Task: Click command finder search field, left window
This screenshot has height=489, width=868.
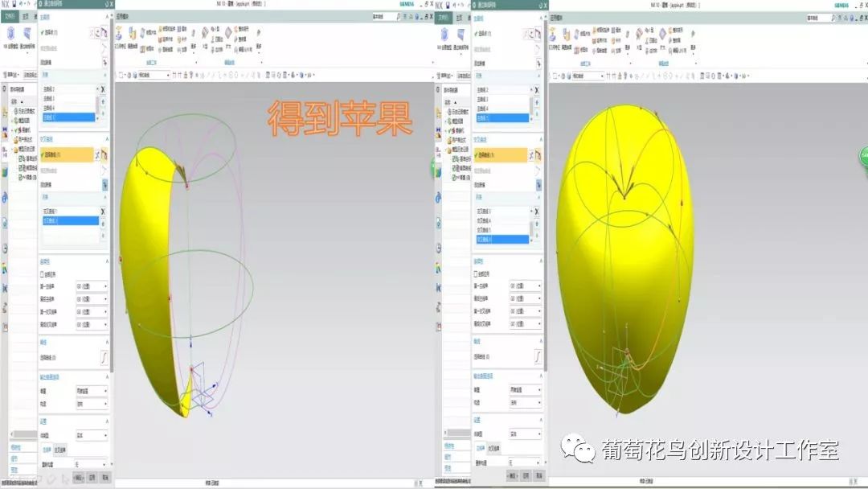Action: click(385, 17)
